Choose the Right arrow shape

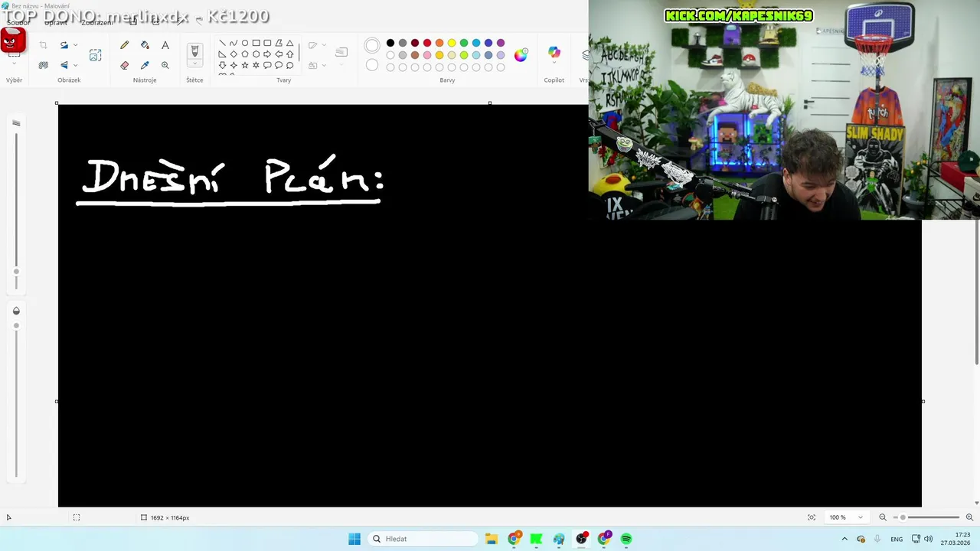pyautogui.click(x=267, y=54)
